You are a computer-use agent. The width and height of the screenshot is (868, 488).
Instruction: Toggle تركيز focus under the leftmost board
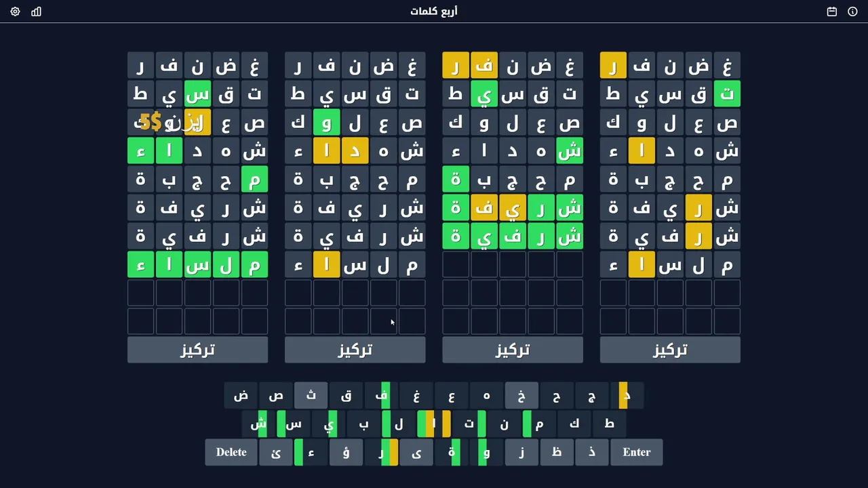tap(197, 350)
